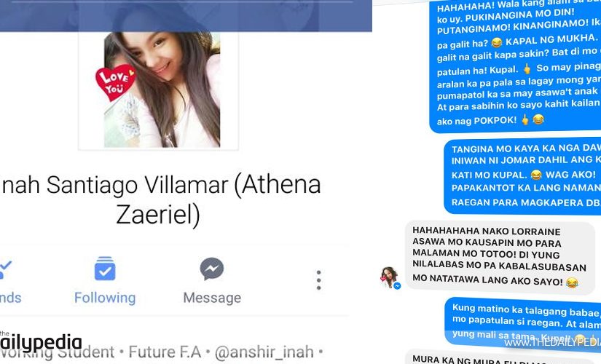Click the blue message starting HAHAHAHA! Wala kang
This screenshot has height=364, width=601.
(515, 65)
